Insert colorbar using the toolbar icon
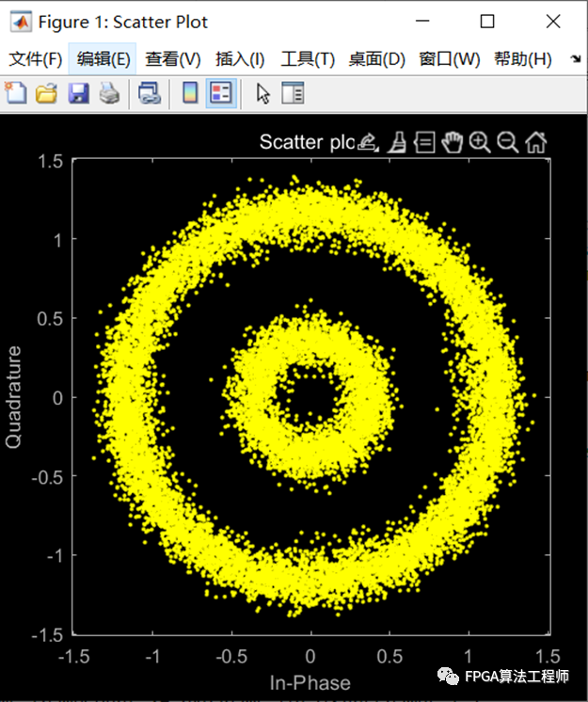588x702 pixels. [x=190, y=93]
